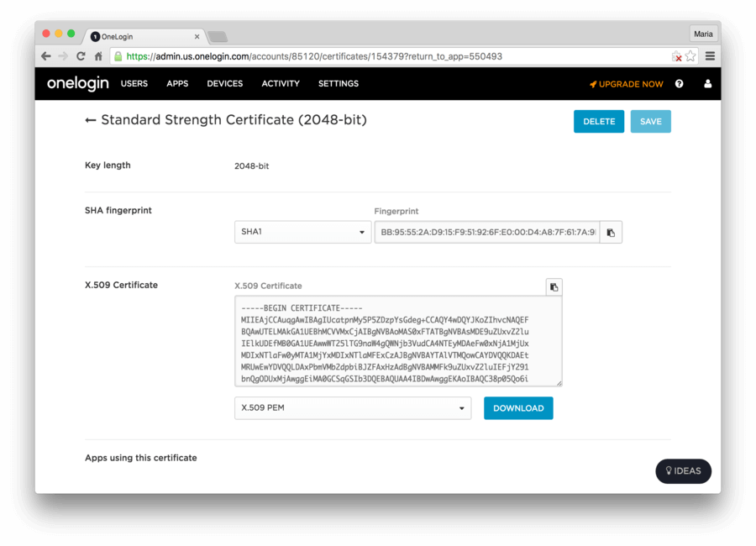
Task: Delete the Standard Strength Certificate
Action: 599,121
